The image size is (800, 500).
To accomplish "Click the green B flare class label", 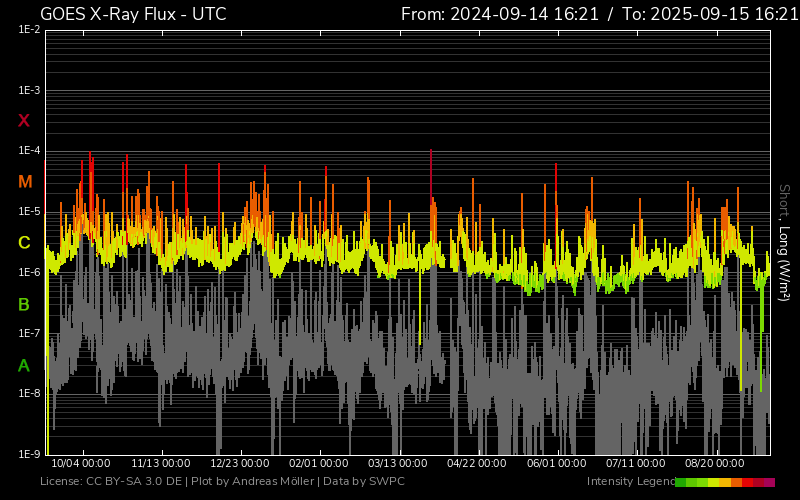I will point(24,304).
